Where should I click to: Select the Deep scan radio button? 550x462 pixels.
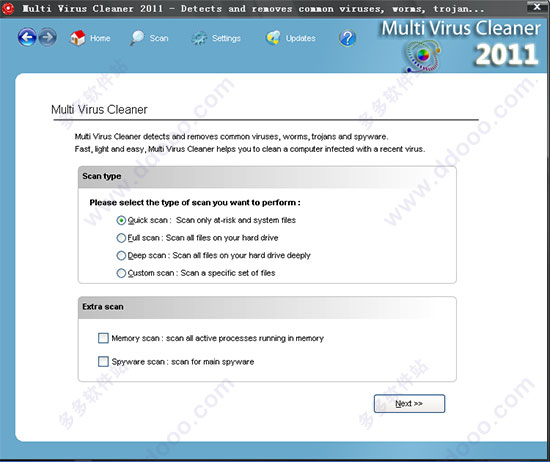pyautogui.click(x=121, y=255)
